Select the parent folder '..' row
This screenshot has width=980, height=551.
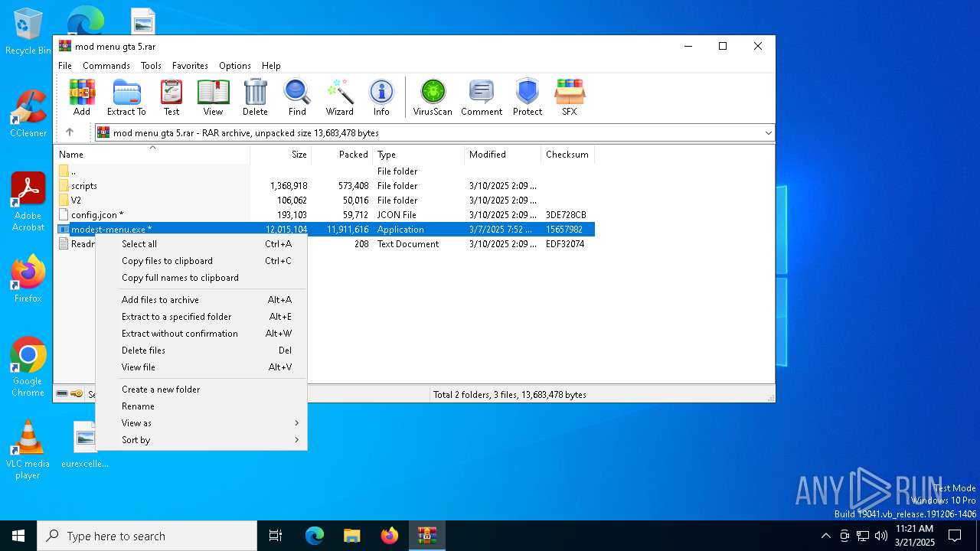pyautogui.click(x=325, y=171)
